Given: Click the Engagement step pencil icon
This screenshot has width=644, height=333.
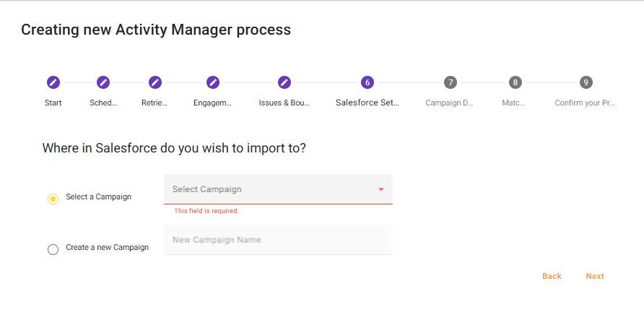Looking at the screenshot, I should pyautogui.click(x=213, y=82).
